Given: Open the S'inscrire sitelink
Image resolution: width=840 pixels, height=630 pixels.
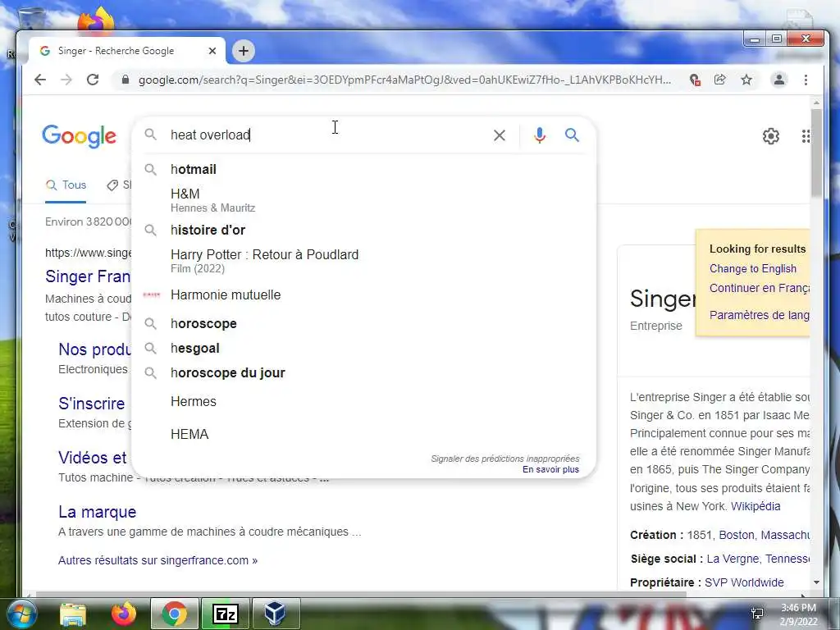Looking at the screenshot, I should pyautogui.click(x=92, y=404).
